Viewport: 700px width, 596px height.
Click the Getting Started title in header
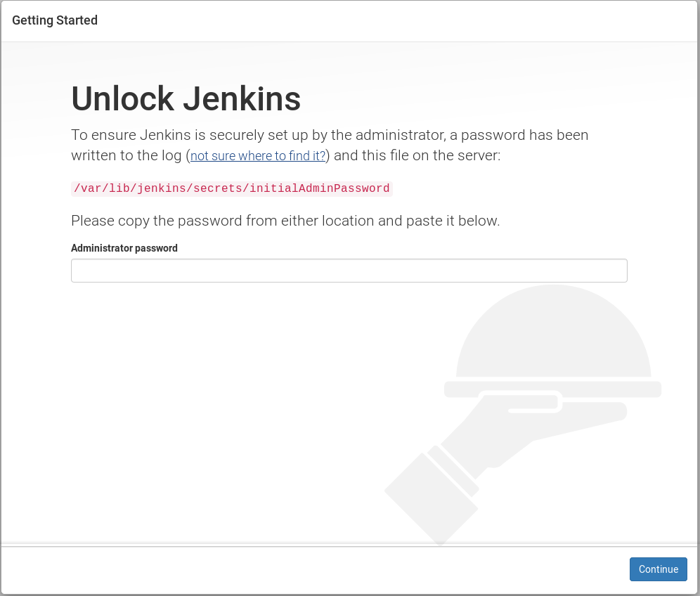click(54, 20)
